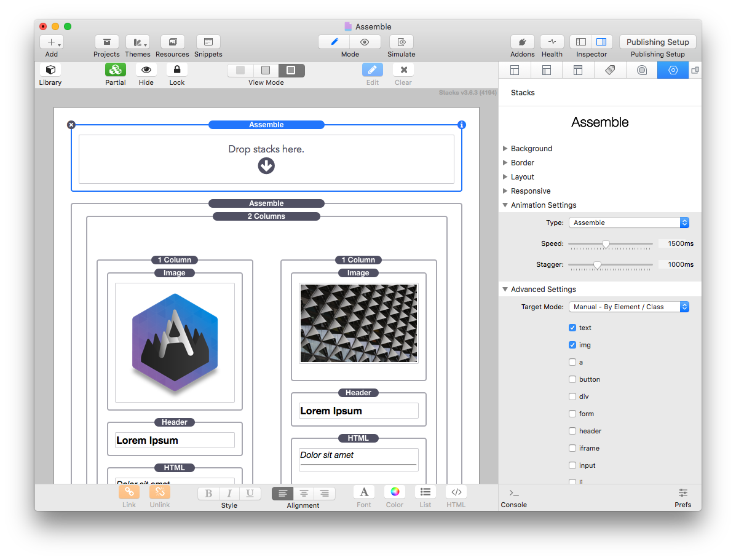Switch to Edit mode with the pen icon
The height and width of the screenshot is (560, 736).
click(334, 42)
